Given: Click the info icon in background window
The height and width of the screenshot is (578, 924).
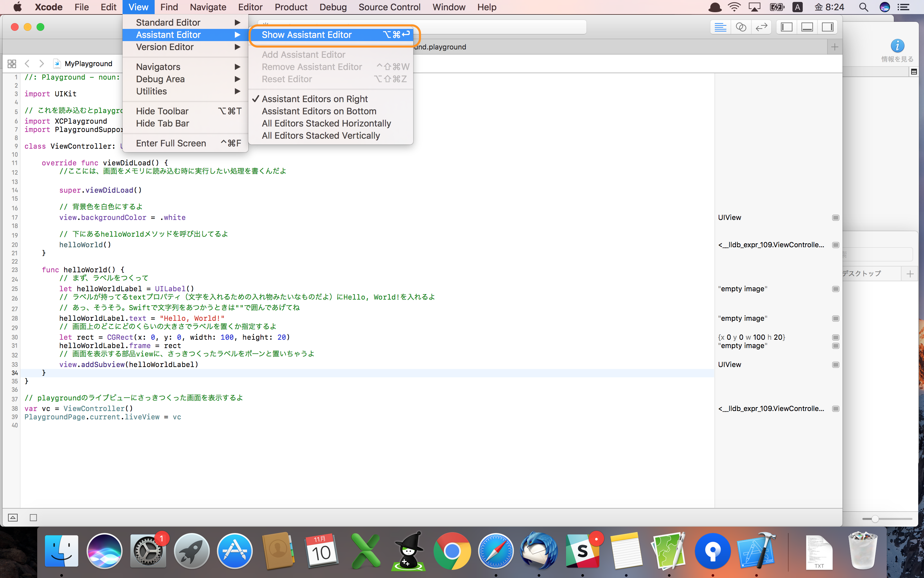Looking at the screenshot, I should (x=897, y=46).
